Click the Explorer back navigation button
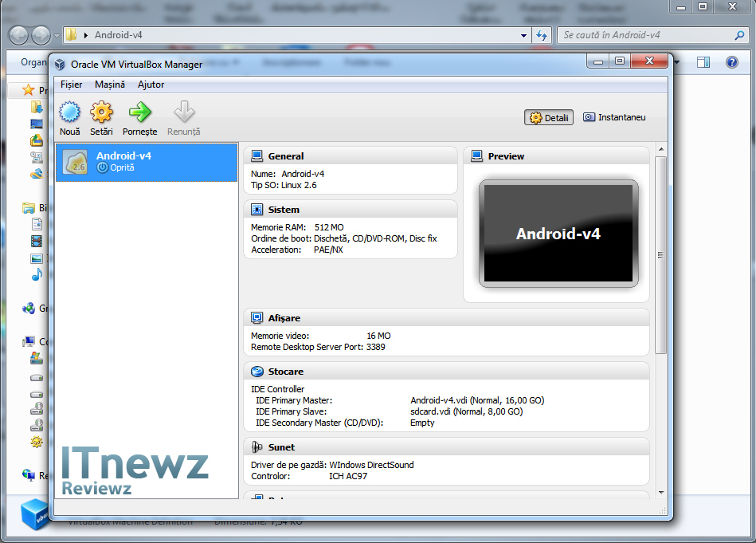 [x=19, y=35]
